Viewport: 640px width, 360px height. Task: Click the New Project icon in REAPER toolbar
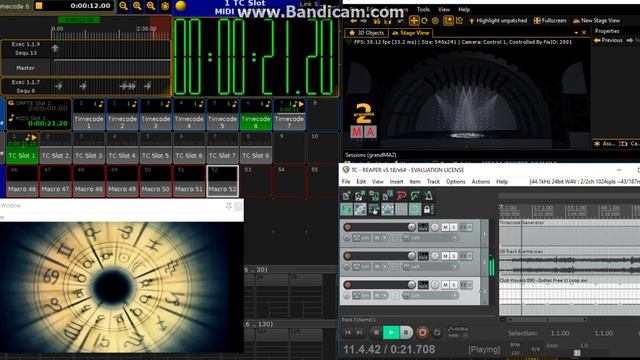click(x=346, y=196)
